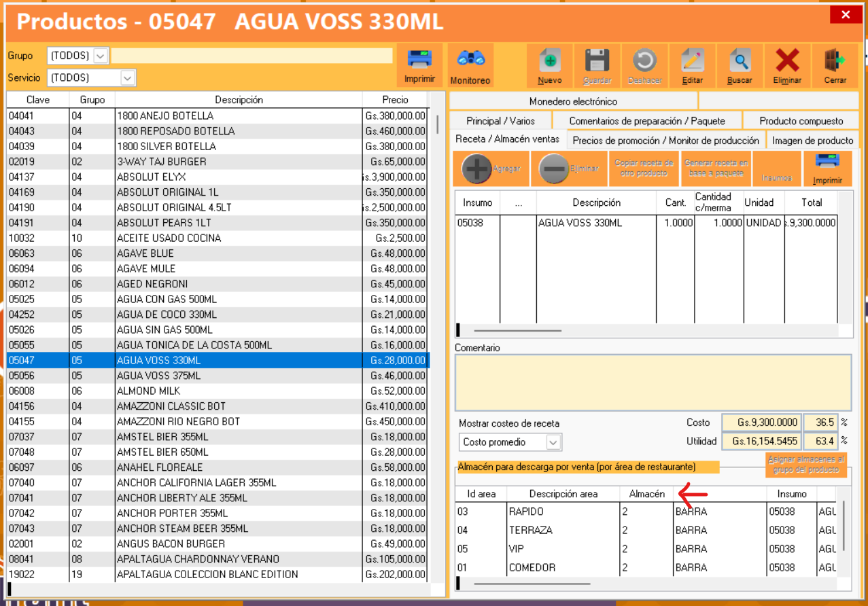Click the Cantidad c/merma column header
The image size is (868, 606).
[x=718, y=202]
